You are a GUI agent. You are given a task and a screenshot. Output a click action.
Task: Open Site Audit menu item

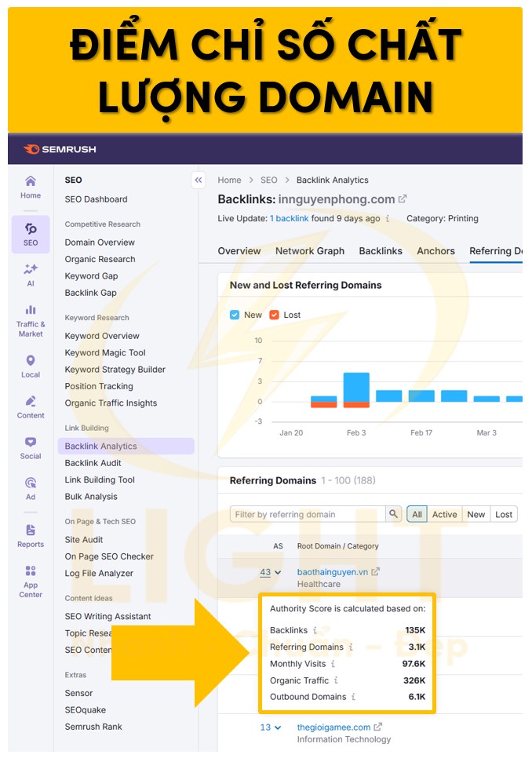point(83,540)
